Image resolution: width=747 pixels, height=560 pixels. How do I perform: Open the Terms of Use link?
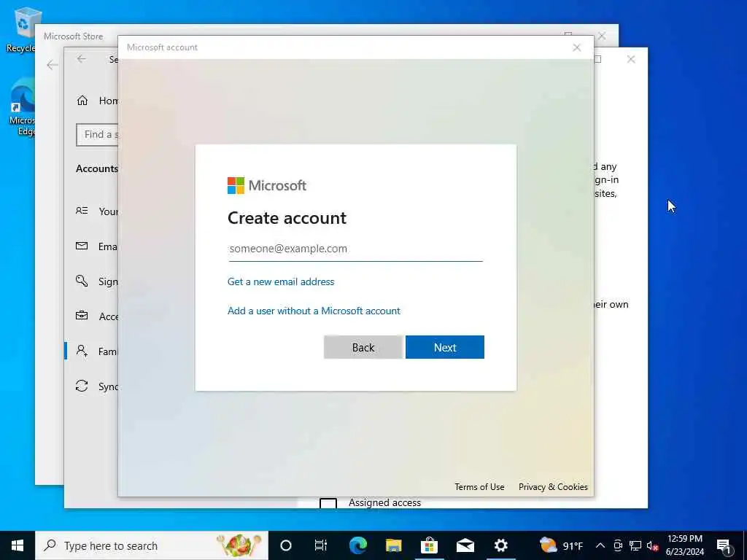[x=479, y=486]
